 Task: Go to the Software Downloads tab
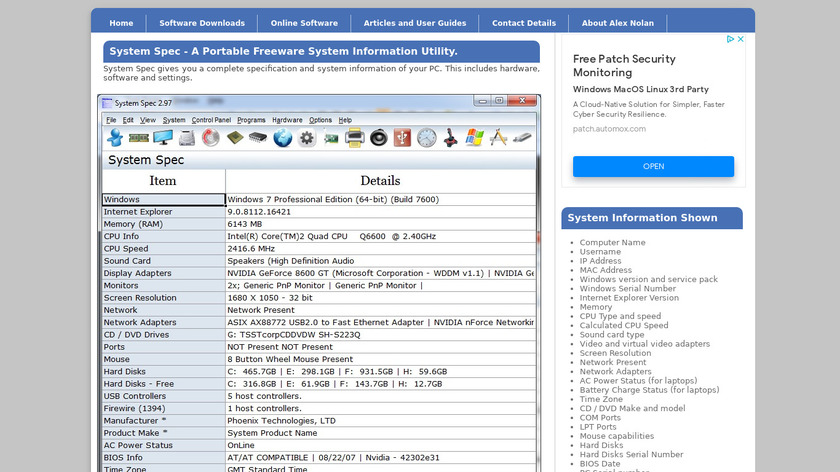coord(201,23)
